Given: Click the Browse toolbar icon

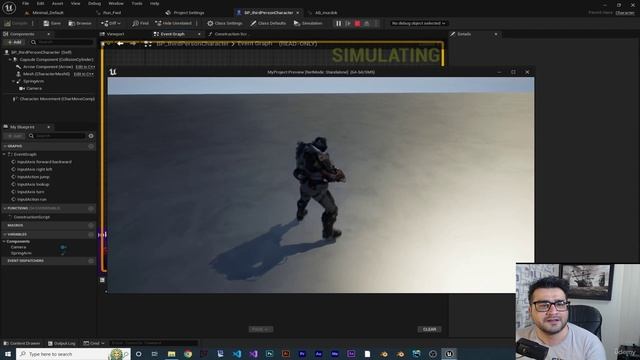Looking at the screenshot, I should (x=80, y=23).
